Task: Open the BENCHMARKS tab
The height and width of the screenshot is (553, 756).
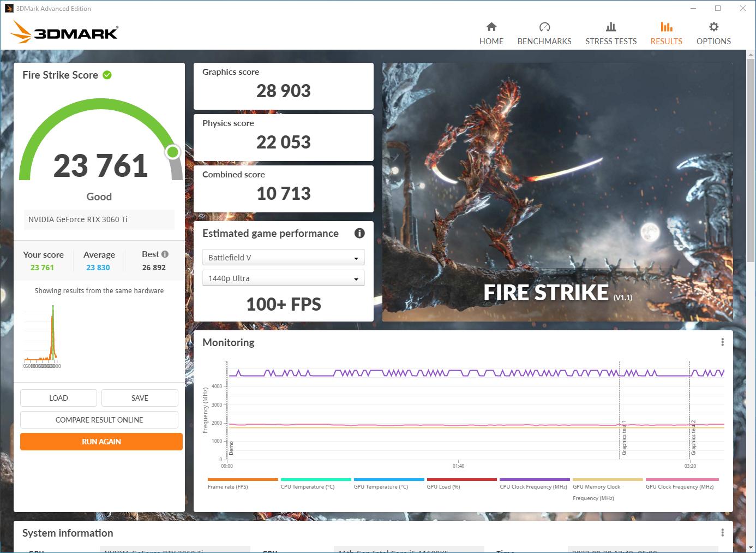Action: (544, 33)
